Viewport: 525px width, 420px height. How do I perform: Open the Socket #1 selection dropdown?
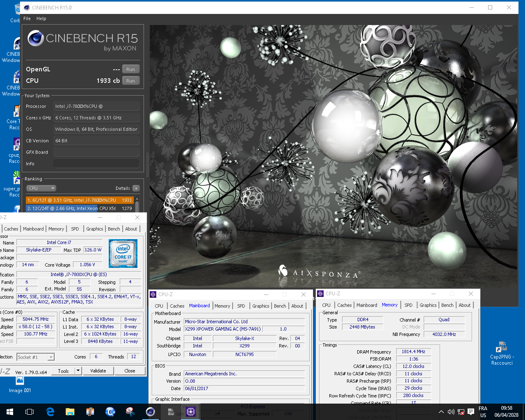[x=35, y=357]
